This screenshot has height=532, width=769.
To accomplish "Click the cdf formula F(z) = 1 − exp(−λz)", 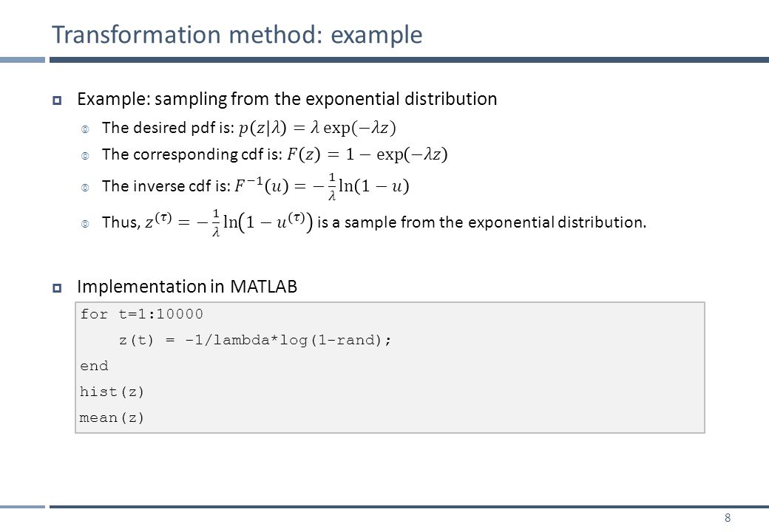I will click(367, 155).
